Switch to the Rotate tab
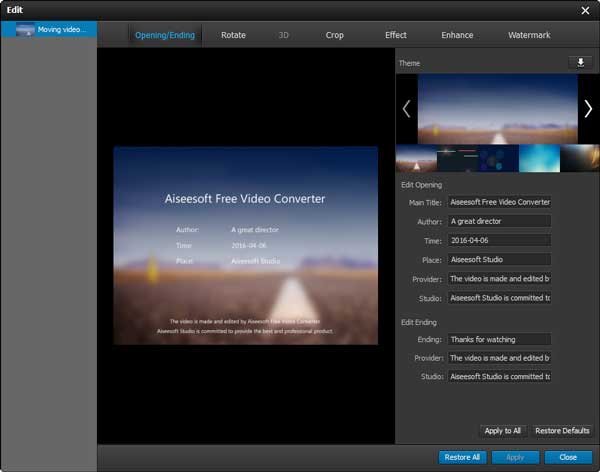This screenshot has height=472, width=600. tap(233, 35)
